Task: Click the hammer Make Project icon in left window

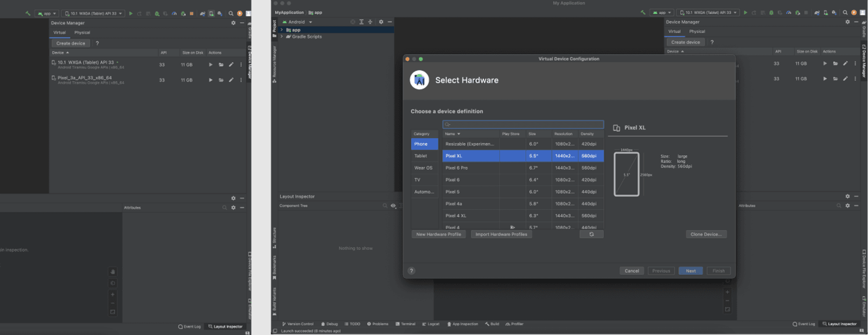Action: click(28, 14)
